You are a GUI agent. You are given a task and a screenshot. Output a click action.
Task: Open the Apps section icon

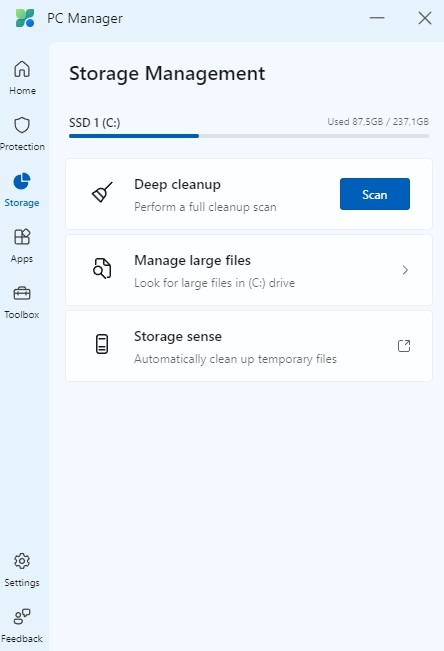pos(22,237)
